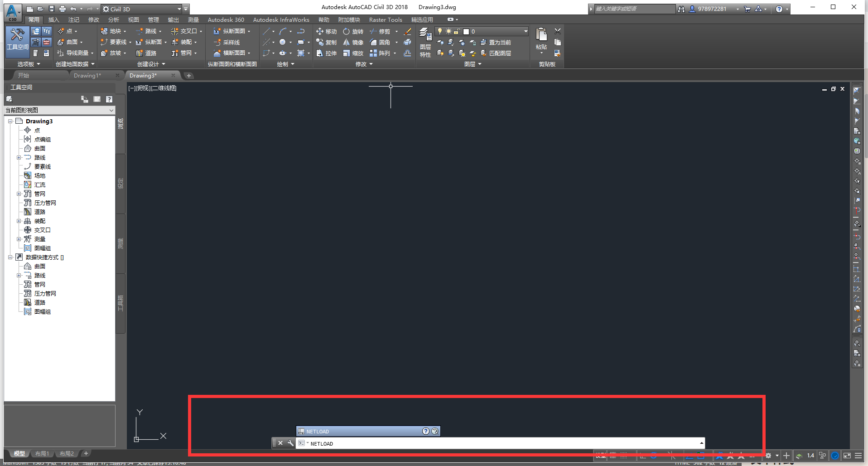Click the 置为当前 Make Current layer tool

pos(496,42)
